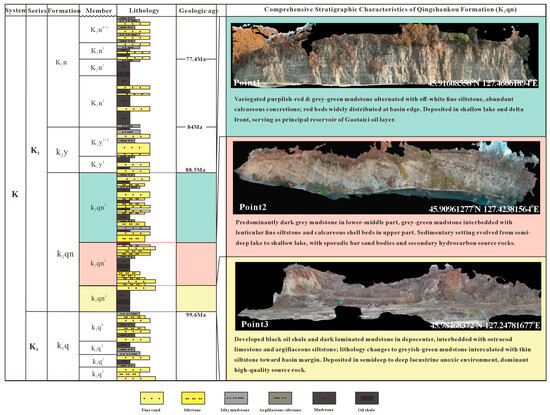
Task: Select the 99.6Ma age marker
Action: click(196, 315)
